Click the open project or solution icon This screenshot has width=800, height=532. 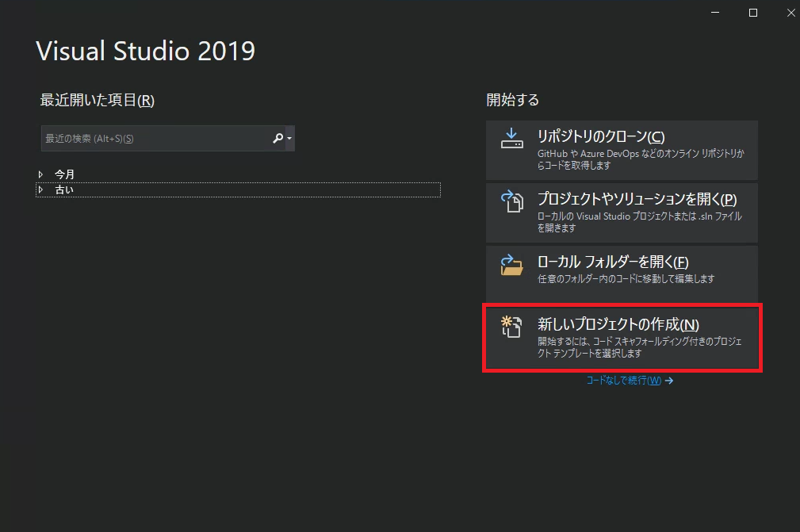coord(511,201)
